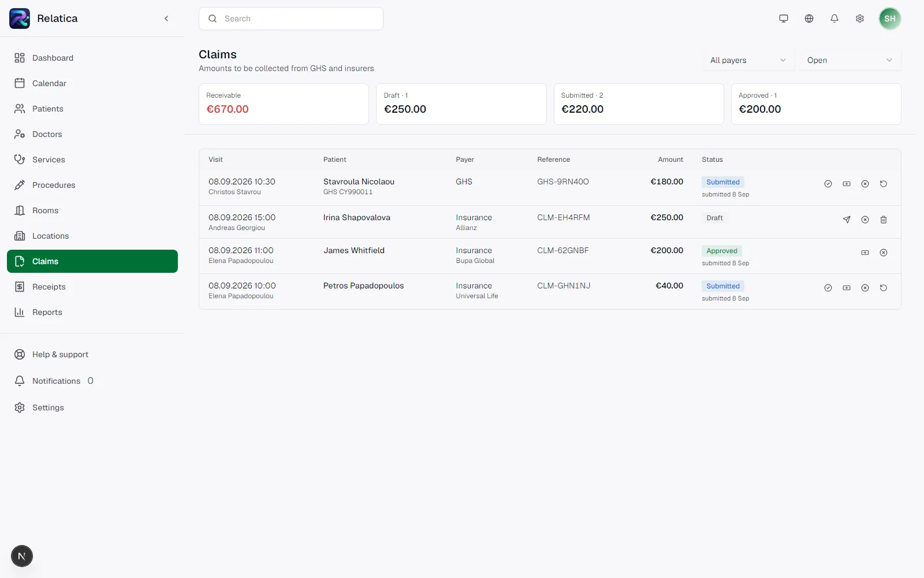Click the CLM-62GNBF reference
The image size is (924, 578).
click(x=563, y=250)
